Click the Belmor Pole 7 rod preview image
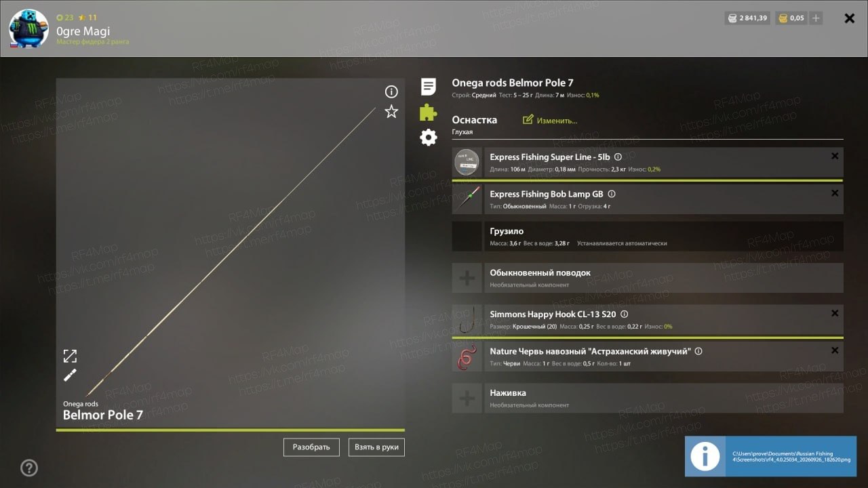 tap(231, 251)
